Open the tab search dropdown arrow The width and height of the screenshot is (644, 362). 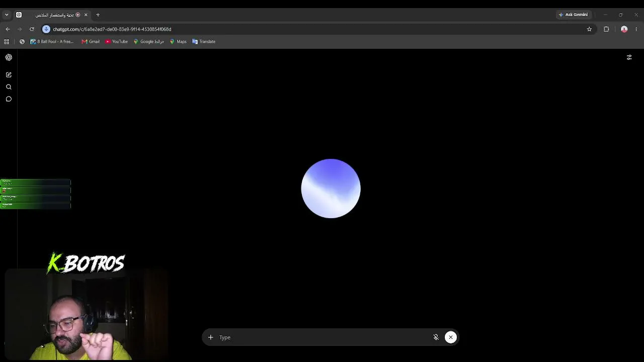click(x=7, y=15)
